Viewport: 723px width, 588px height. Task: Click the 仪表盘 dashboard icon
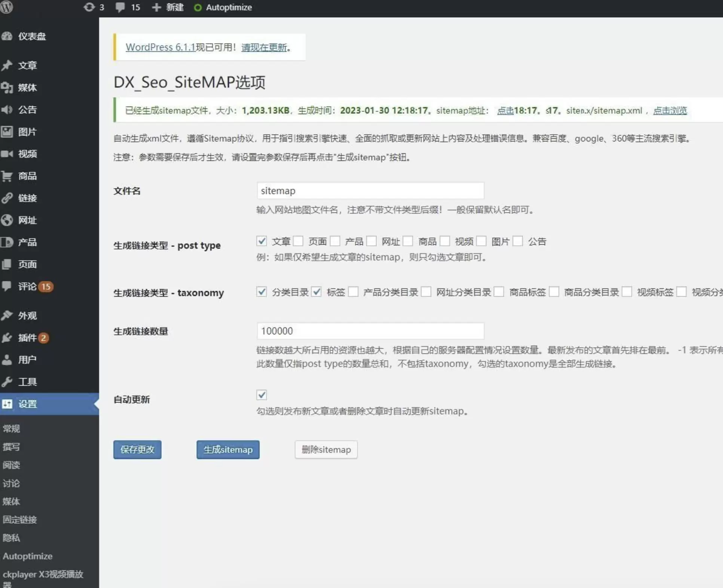click(7, 36)
